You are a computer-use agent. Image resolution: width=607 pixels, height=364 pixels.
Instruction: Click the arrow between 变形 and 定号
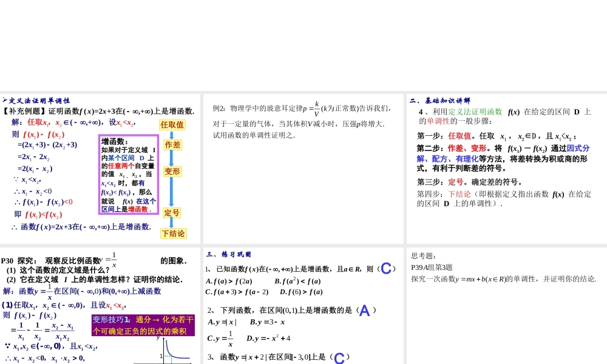(172, 192)
